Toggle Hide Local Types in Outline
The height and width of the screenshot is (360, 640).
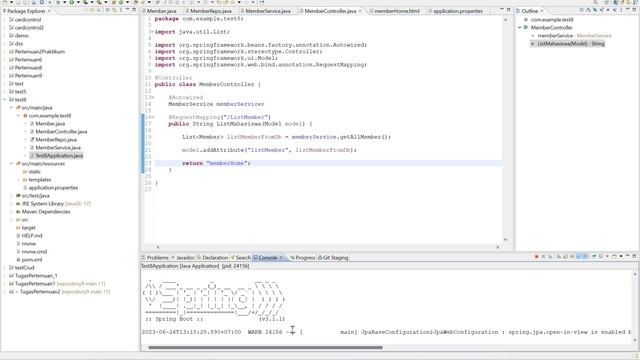pyautogui.click(x=614, y=10)
